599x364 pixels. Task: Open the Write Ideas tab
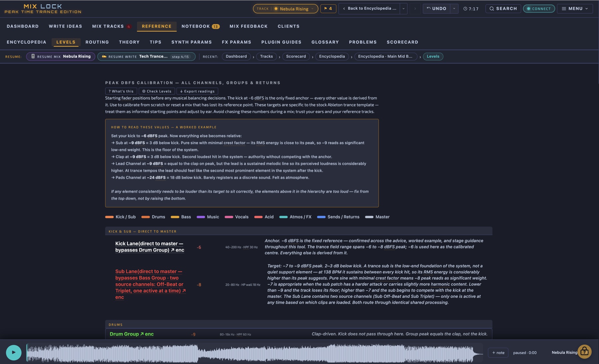(x=65, y=26)
